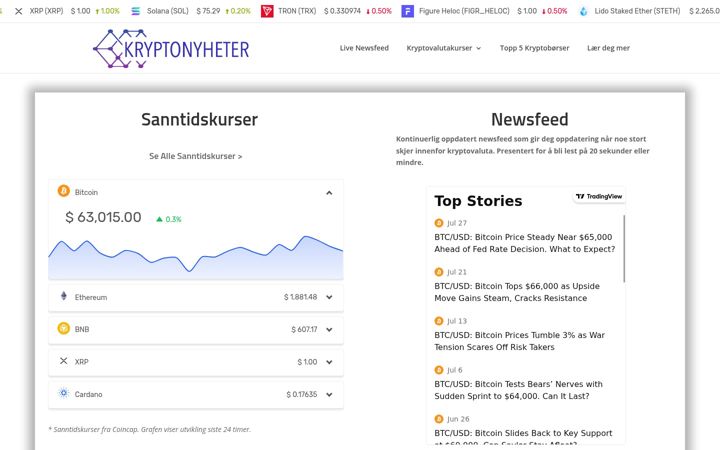The width and height of the screenshot is (720, 450).
Task: Click Bitcoin icon beside Jul 6 story
Action: 439,370
